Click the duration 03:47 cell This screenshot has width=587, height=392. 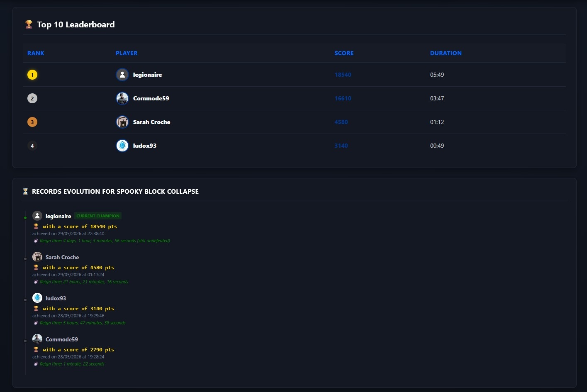click(x=437, y=98)
